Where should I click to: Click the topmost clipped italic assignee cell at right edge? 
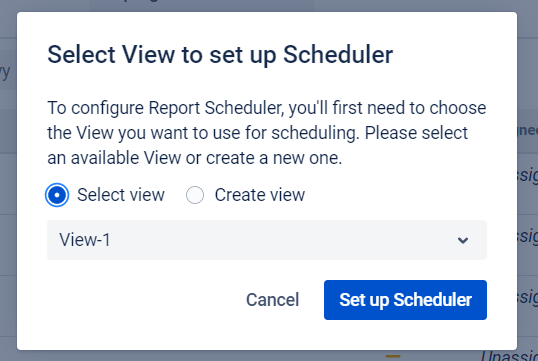click(528, 175)
